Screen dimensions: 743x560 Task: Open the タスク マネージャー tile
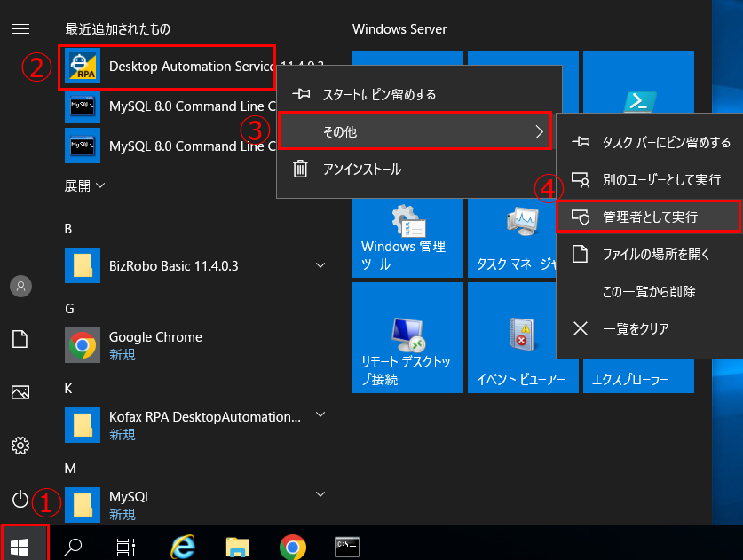(512, 238)
